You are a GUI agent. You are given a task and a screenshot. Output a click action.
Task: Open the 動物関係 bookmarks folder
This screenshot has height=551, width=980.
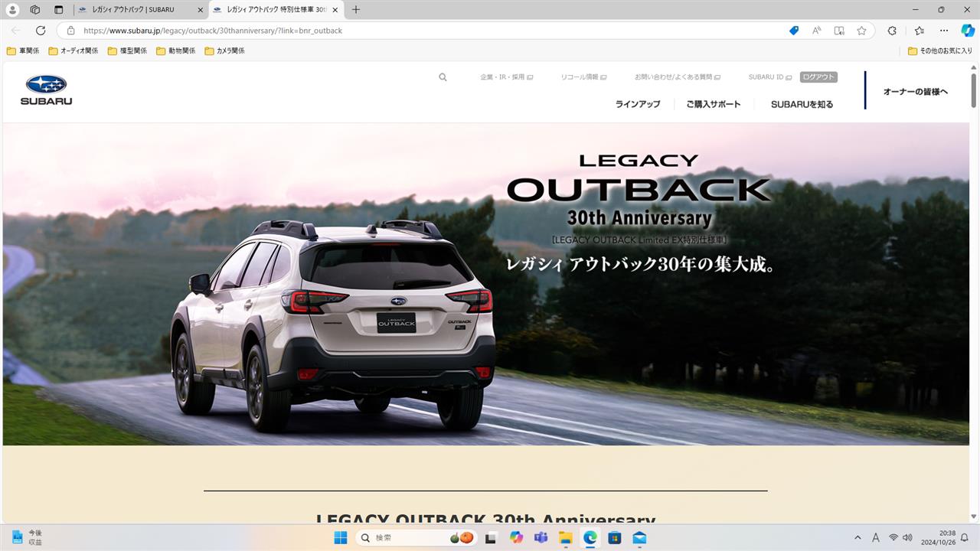point(176,51)
